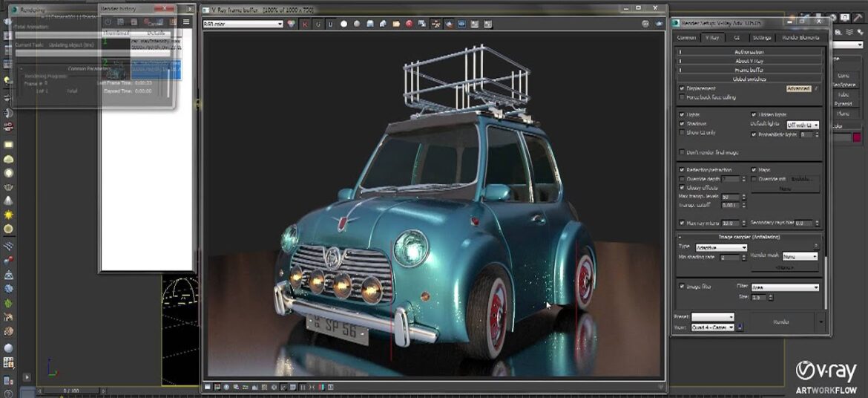Open the Render mask dropdown
Image resolution: width=868 pixels, height=398 pixels.
click(x=800, y=256)
